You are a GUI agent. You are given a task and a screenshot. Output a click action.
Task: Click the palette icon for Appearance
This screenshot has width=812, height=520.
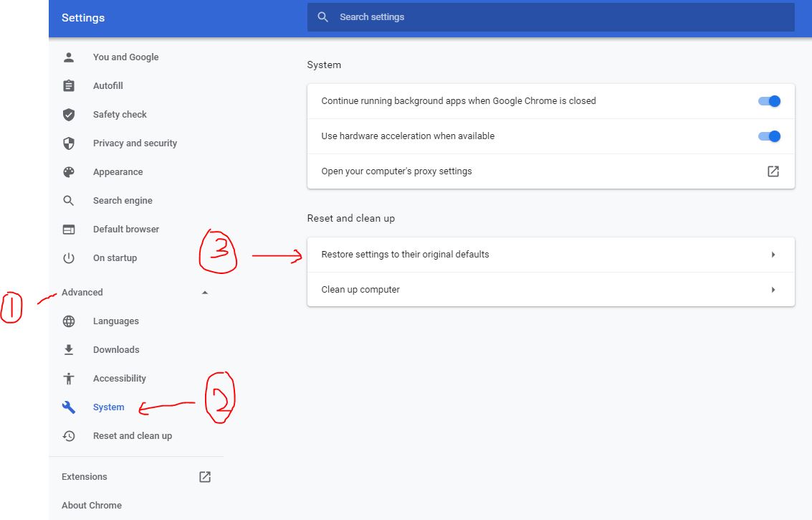coord(68,172)
